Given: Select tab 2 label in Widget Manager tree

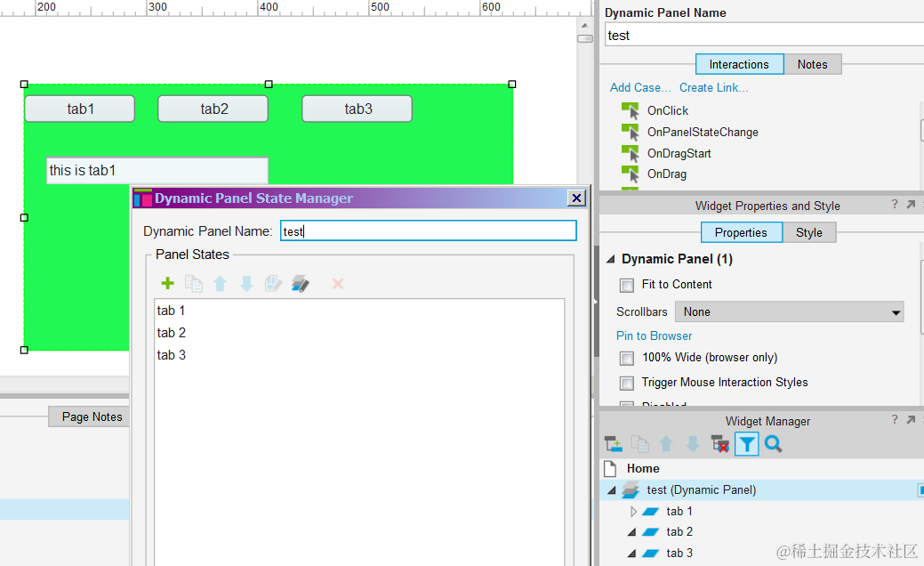Looking at the screenshot, I should pyautogui.click(x=679, y=532).
